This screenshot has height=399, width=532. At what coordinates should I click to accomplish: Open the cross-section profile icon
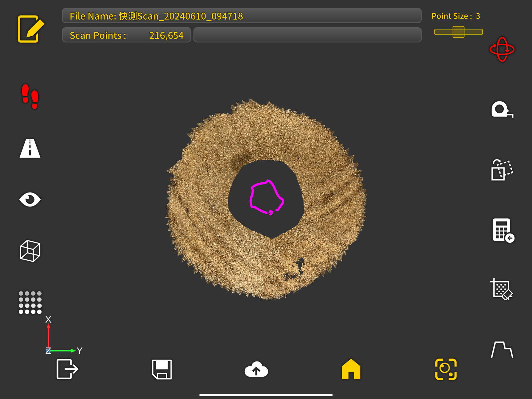[502, 349]
